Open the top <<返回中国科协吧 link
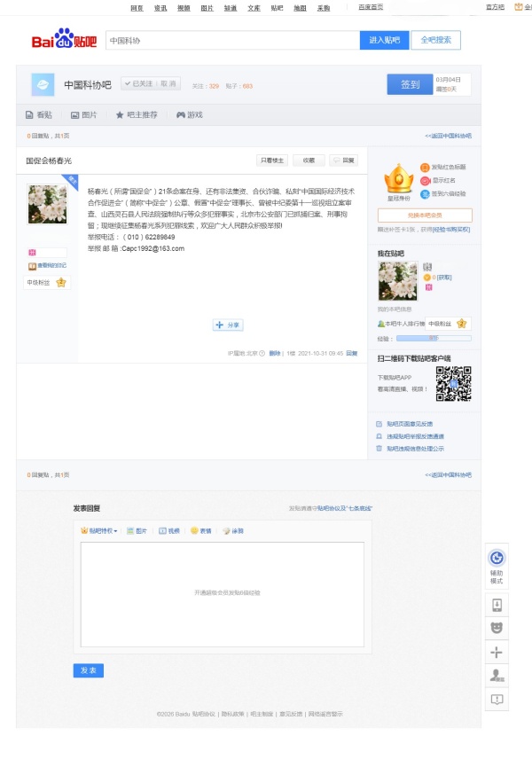532x783 pixels. pyautogui.click(x=448, y=136)
